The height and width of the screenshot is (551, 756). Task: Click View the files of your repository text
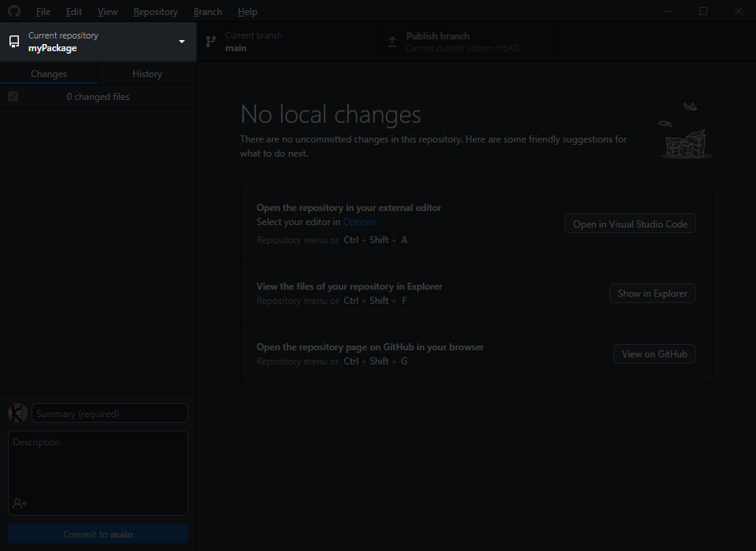click(x=349, y=287)
